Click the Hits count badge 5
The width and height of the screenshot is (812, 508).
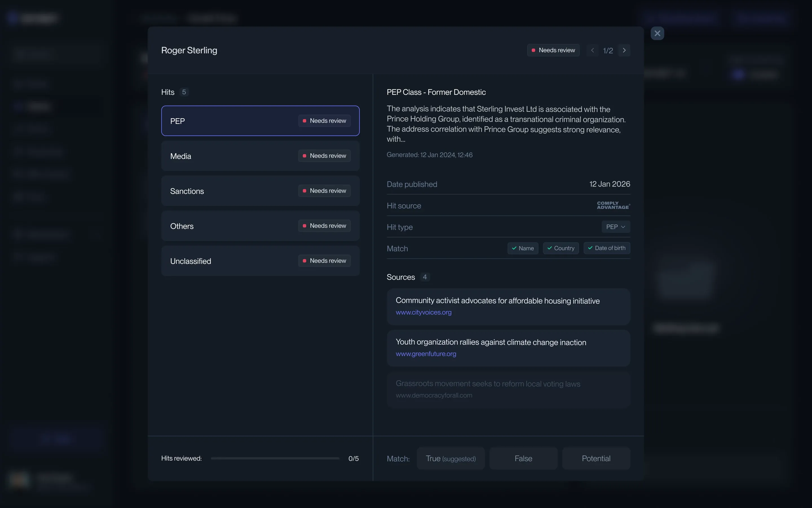pos(184,92)
